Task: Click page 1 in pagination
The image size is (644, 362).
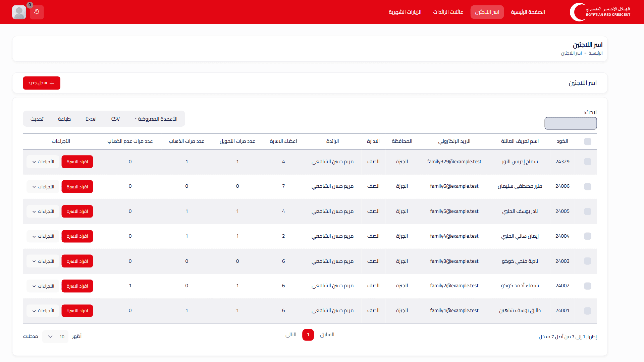Action: pyautogui.click(x=308, y=335)
